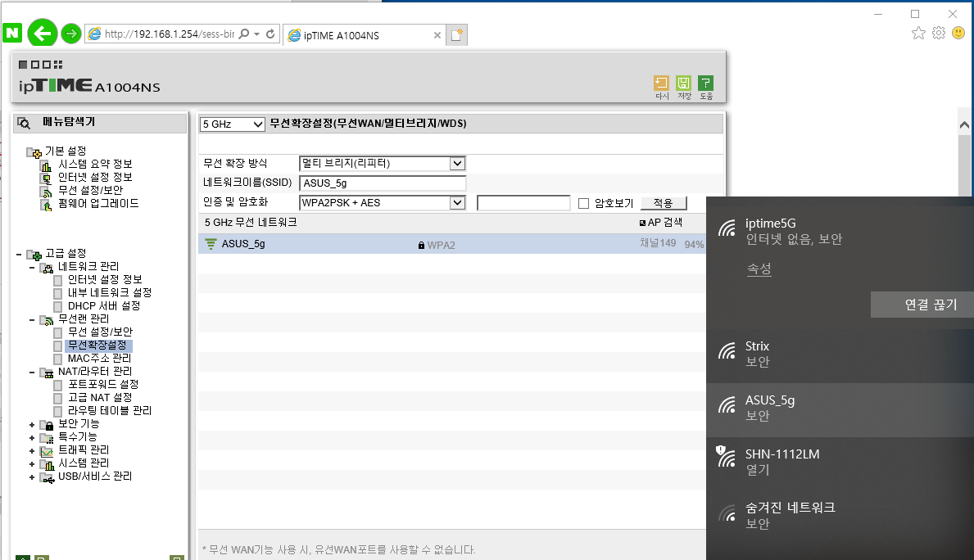Go back with the green arrow
The height and width of the screenshot is (560, 974).
43,33
